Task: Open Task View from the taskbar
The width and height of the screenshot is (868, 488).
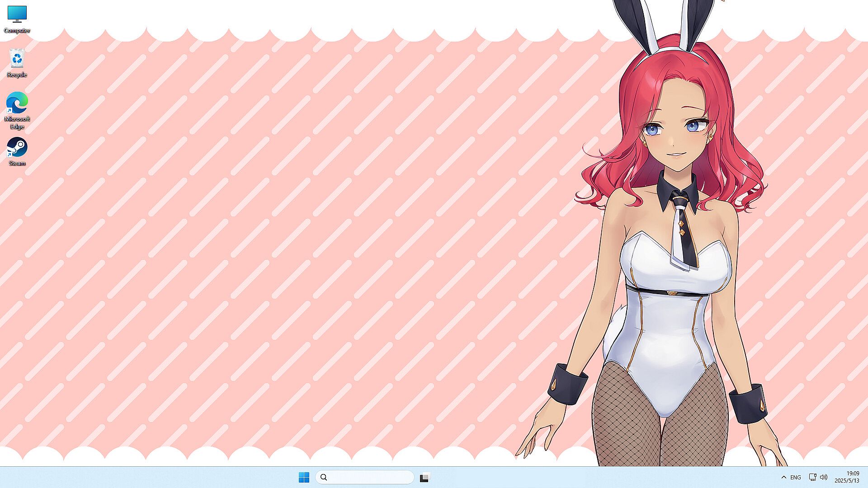Action: [425, 477]
